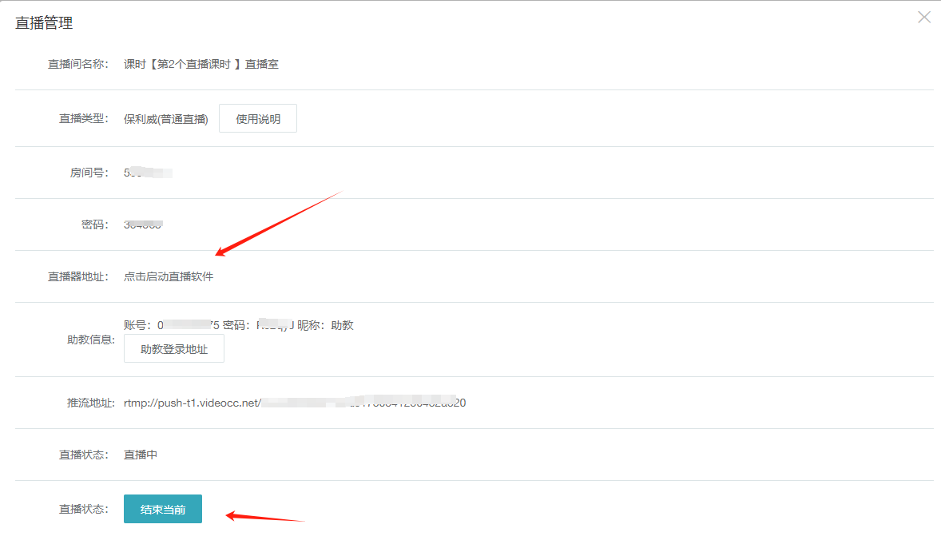Click the 直播管理 dialog title

[x=44, y=24]
